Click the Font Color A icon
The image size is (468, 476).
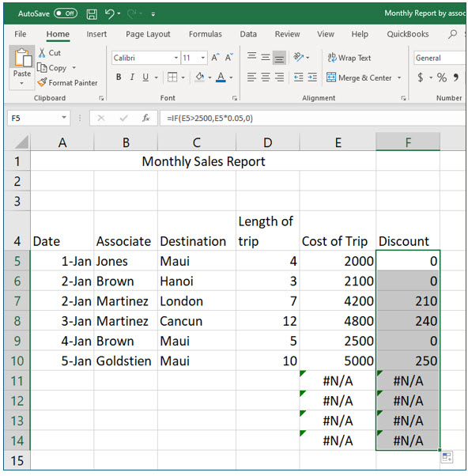[x=221, y=77]
